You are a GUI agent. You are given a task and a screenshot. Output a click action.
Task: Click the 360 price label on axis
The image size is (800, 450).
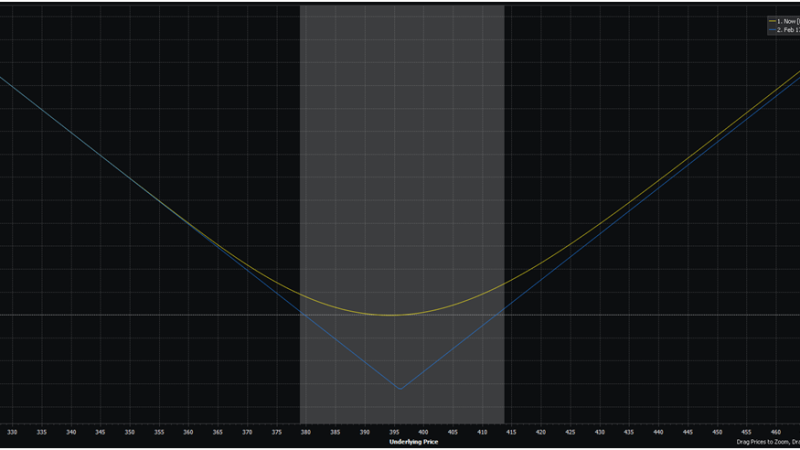pos(188,432)
